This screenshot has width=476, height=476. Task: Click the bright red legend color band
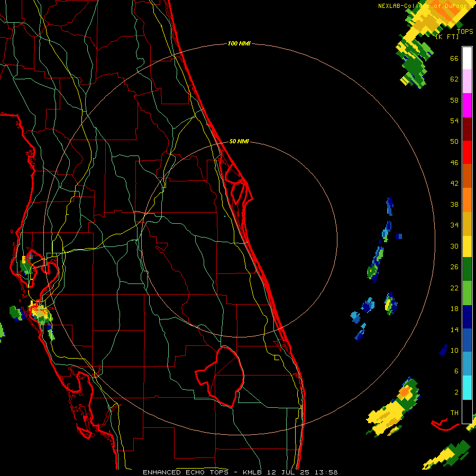[x=467, y=152]
